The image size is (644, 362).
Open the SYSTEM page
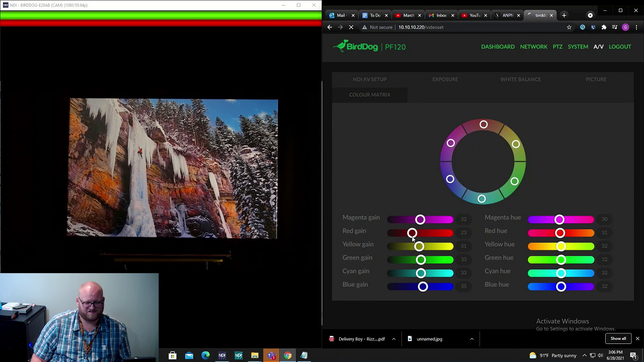click(x=578, y=47)
